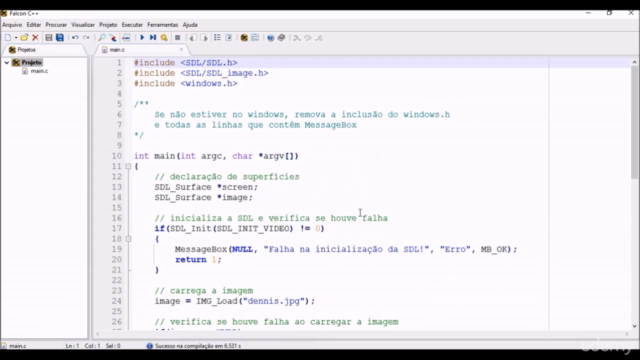Click the text 'windows.h' in the line 3 include
Image resolution: width=640 pixels, height=360 pixels.
point(209,84)
